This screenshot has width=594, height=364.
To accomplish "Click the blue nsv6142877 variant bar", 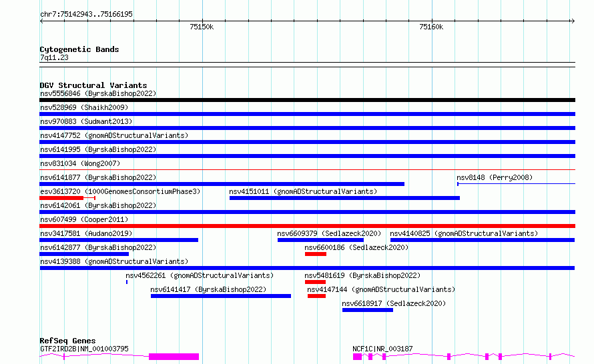I will tap(84, 254).
